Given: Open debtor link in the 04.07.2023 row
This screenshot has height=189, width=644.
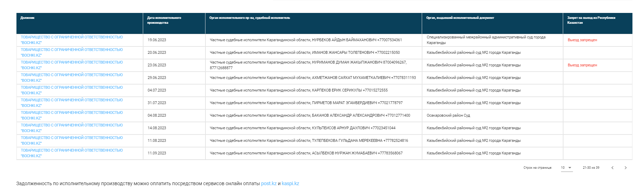Looking at the screenshot, I should [x=72, y=90].
